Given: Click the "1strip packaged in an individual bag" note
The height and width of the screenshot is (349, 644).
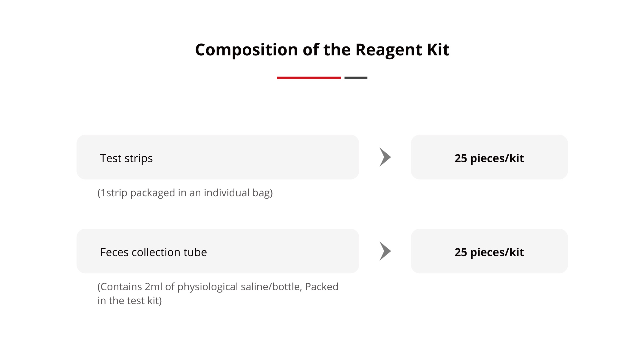Looking at the screenshot, I should click(185, 193).
